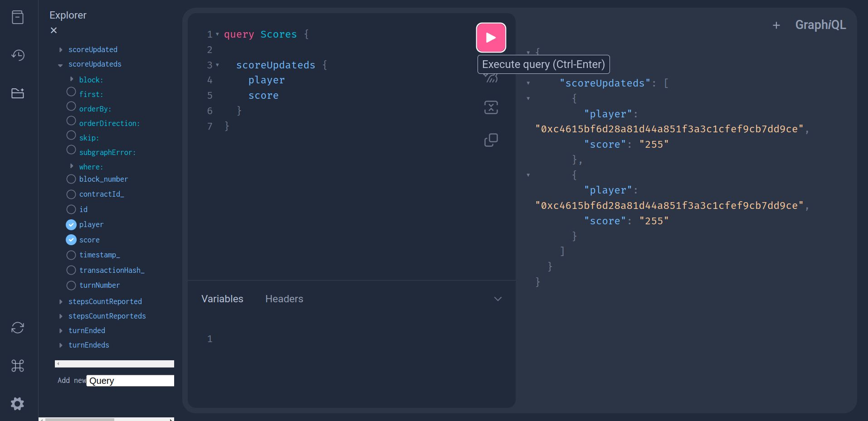Expand stepsCountReporteds node

(x=61, y=316)
